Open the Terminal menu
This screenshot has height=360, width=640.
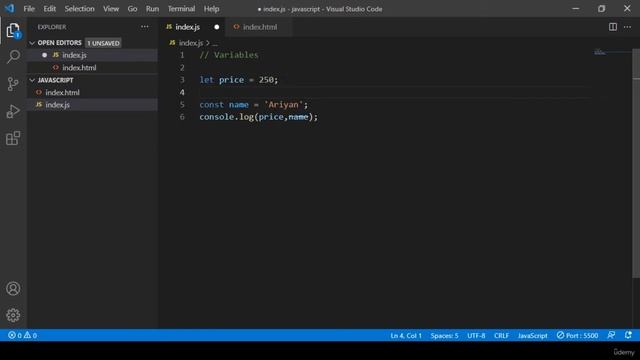tap(181, 9)
